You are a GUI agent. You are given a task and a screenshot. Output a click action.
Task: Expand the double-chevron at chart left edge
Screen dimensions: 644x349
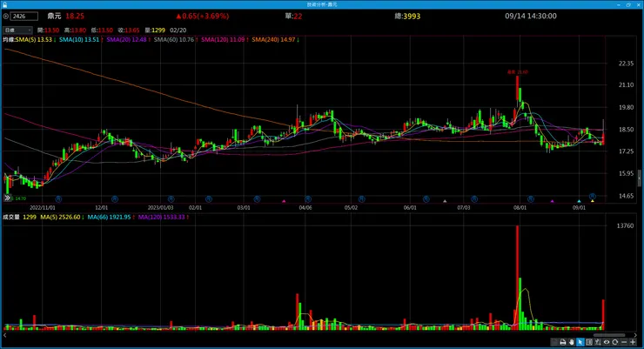7,198
